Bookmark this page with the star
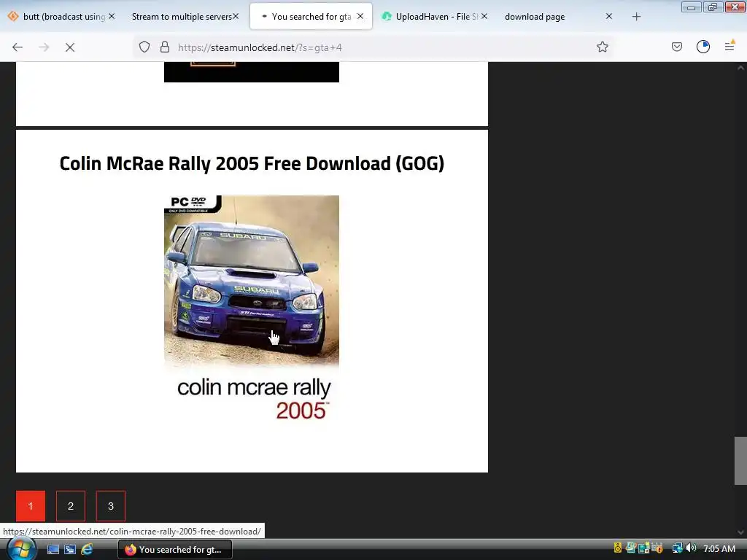The height and width of the screenshot is (560, 747). (602, 47)
